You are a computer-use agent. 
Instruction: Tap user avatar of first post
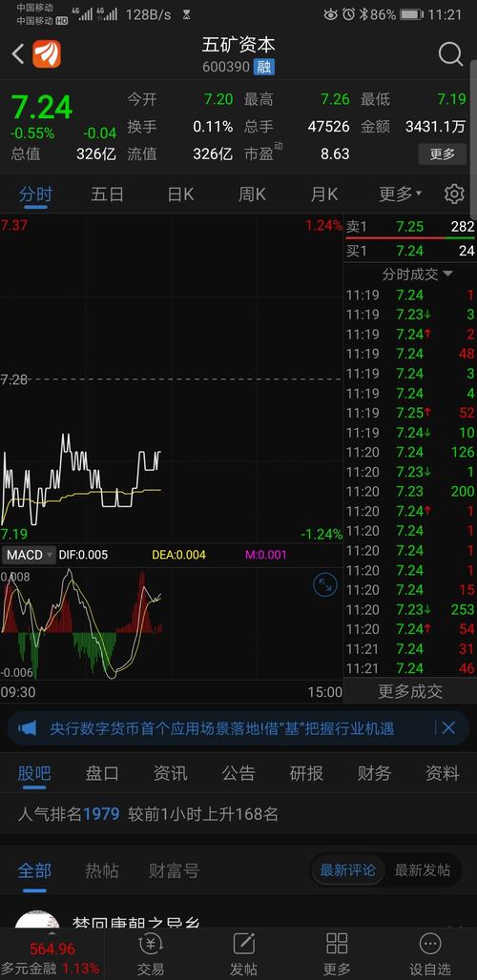37,919
